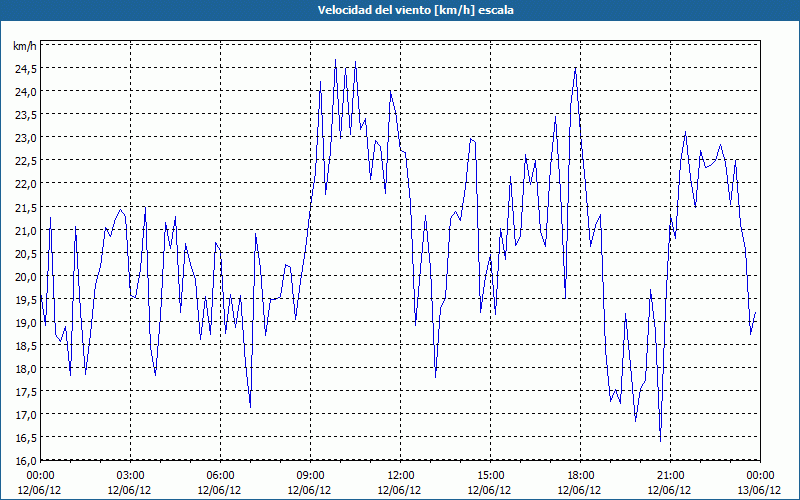Screen dimensions: 800x500
Task: Select the '09:00' x-axis time label
Action: click(310, 476)
